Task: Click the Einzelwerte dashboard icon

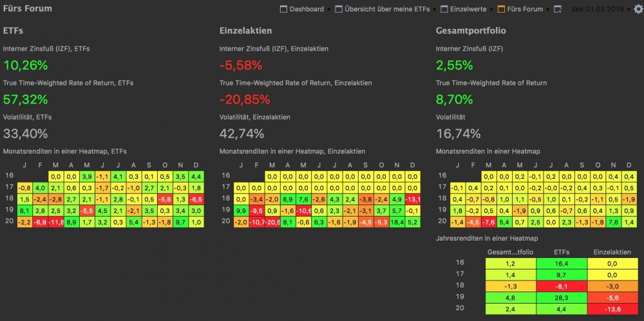Action: 444,9
